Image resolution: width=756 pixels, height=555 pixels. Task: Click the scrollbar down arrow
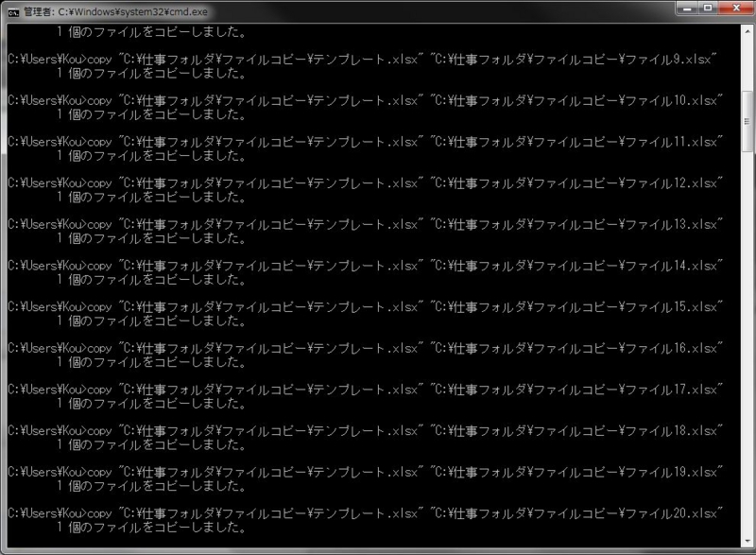[747, 541]
